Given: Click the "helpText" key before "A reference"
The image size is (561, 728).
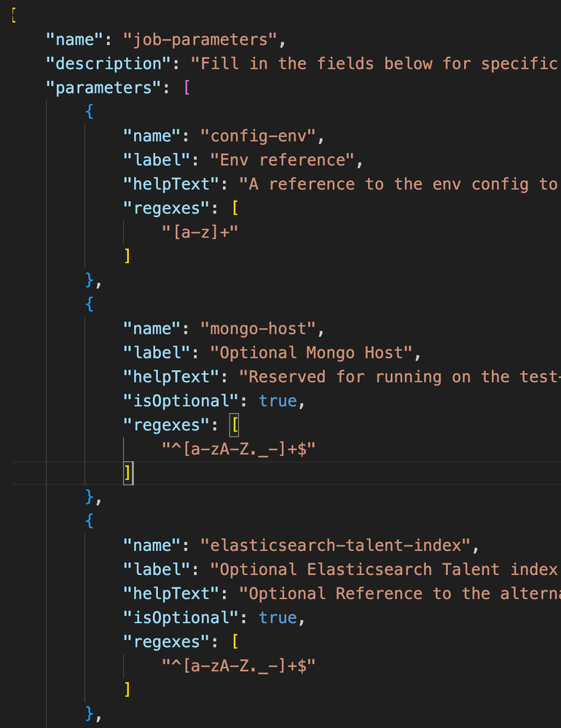Looking at the screenshot, I should (171, 184).
